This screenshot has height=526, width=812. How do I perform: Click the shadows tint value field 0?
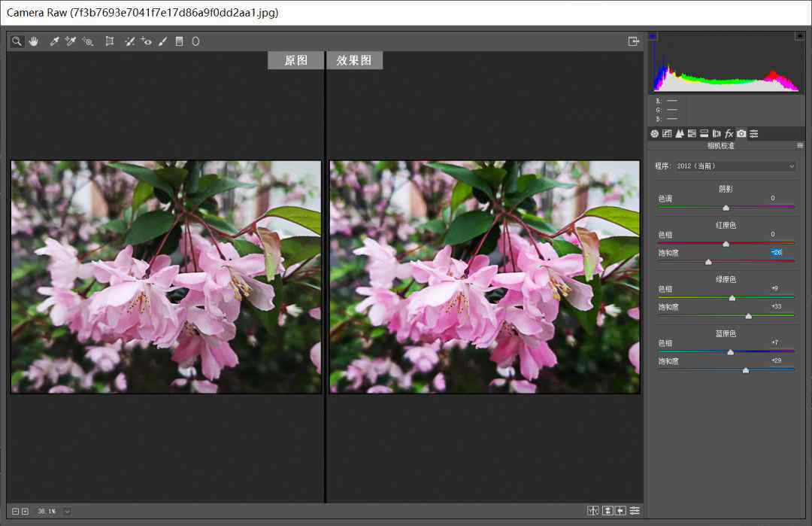click(773, 198)
